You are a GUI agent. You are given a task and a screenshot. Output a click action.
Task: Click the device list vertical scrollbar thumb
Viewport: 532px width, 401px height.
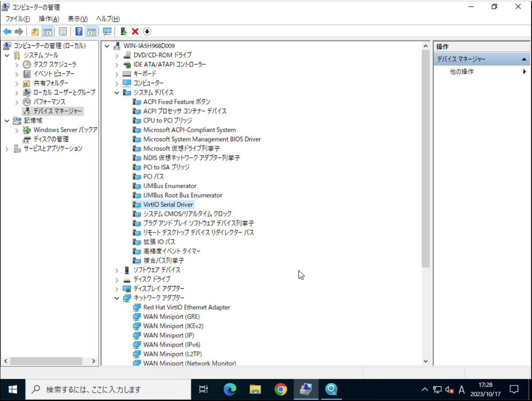[x=426, y=160]
